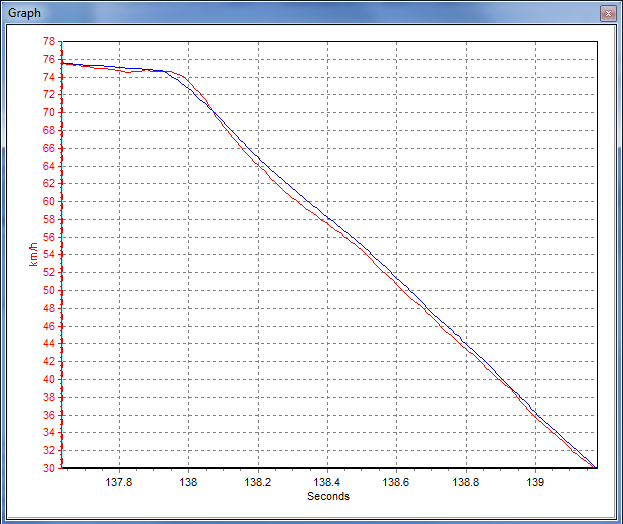This screenshot has width=623, height=524.
Task: Click curve end point at bottom-right of plot
Action: 596,467
